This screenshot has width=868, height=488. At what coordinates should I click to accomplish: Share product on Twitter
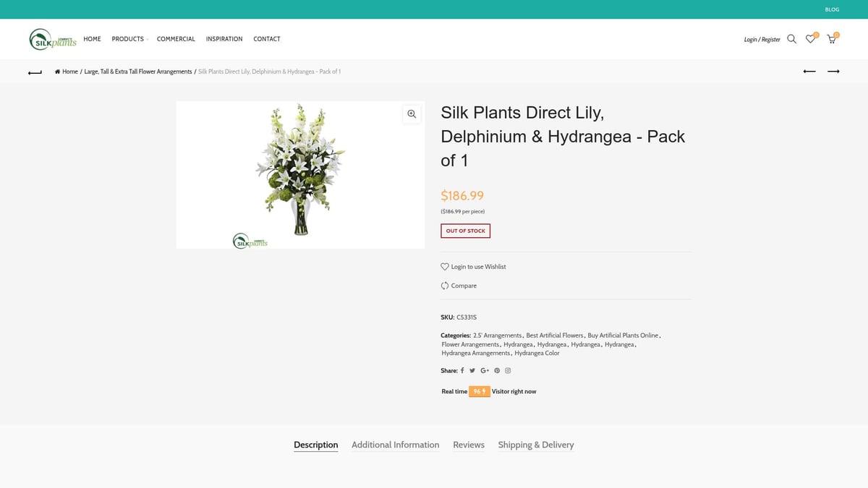point(472,370)
